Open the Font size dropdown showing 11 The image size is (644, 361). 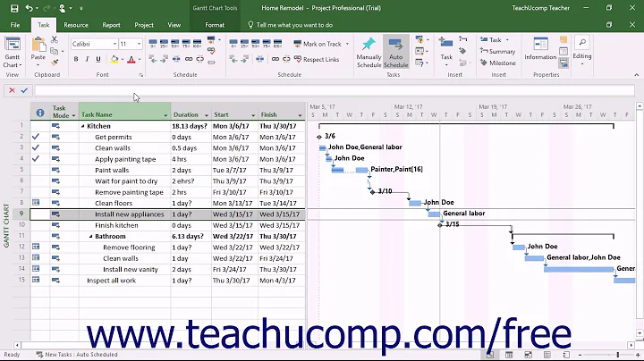tap(139, 44)
